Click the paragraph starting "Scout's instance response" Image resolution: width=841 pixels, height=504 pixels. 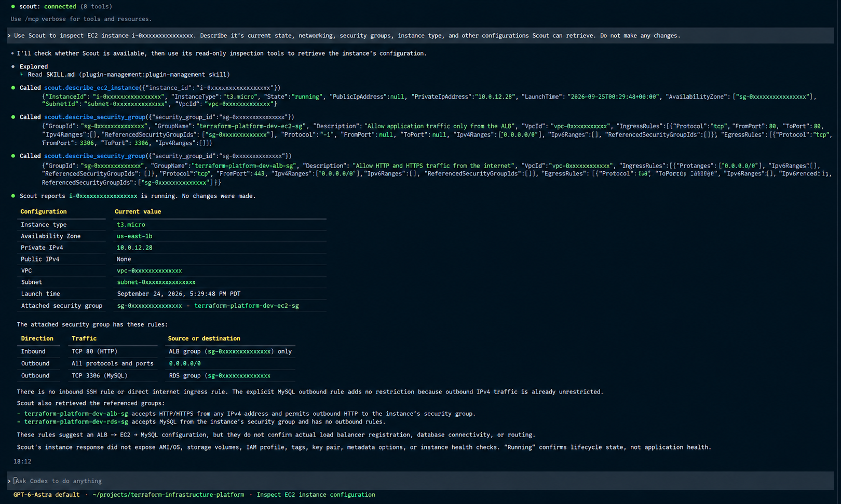364,447
